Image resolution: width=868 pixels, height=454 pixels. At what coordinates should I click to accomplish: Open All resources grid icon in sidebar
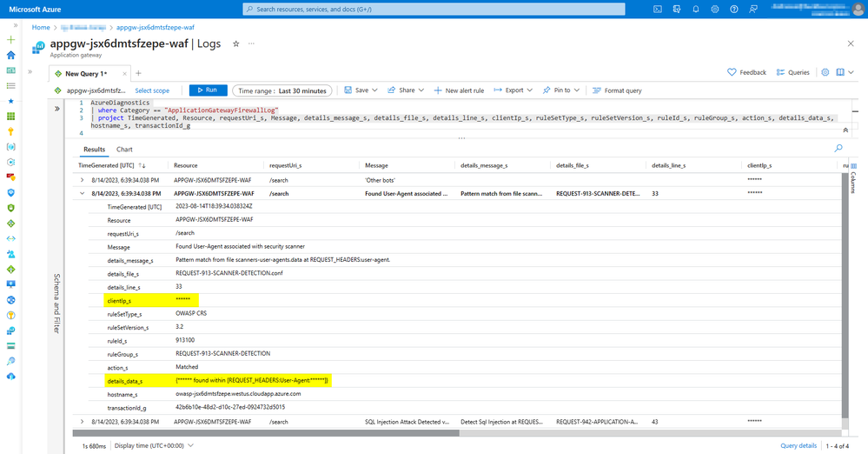point(11,117)
